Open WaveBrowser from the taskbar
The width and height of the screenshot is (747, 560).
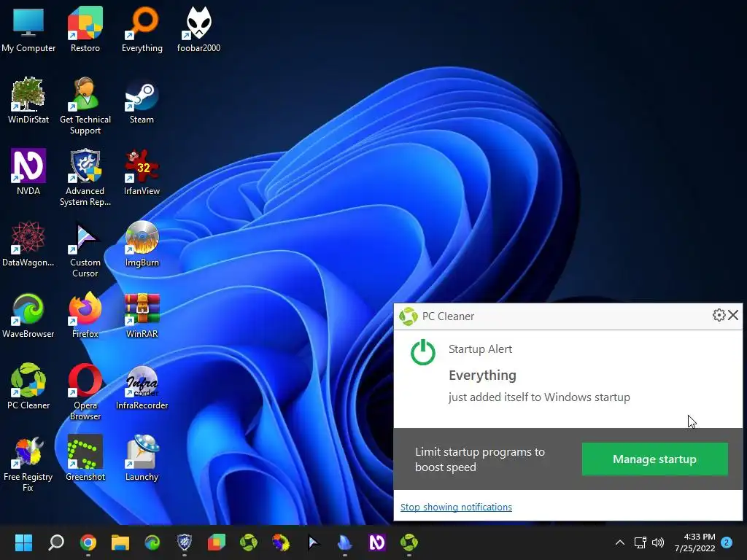[x=152, y=542]
